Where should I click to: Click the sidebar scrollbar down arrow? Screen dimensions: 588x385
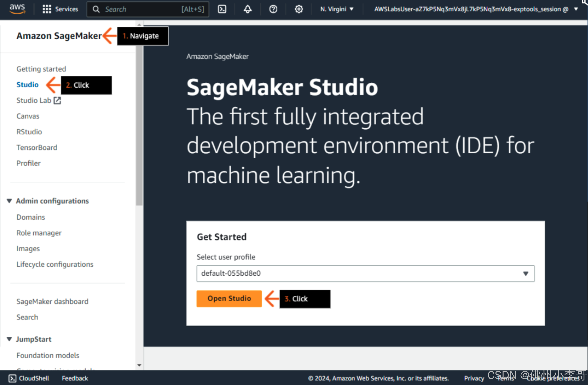point(139,365)
